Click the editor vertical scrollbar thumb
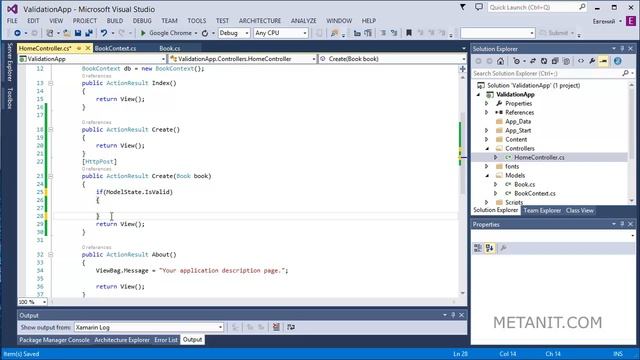Screen dimensions: 640x360 pos(462,153)
